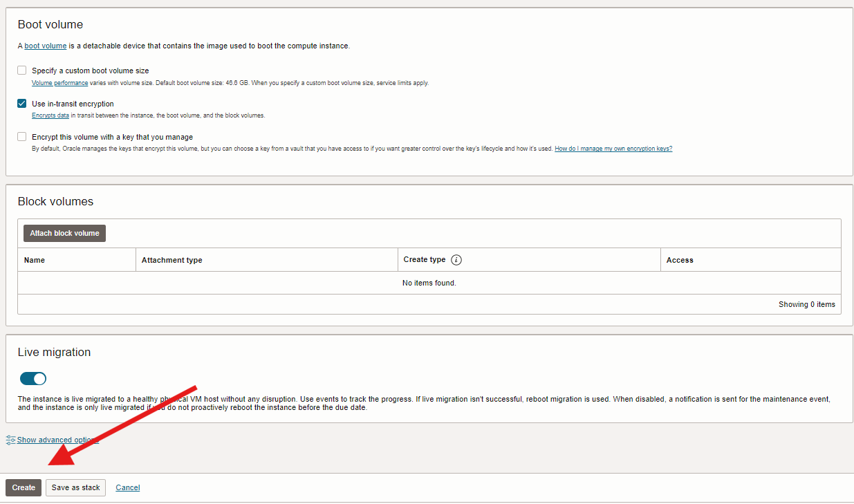Open the Create type info tooltip
Viewport: 854px width, 504px height.
point(456,259)
